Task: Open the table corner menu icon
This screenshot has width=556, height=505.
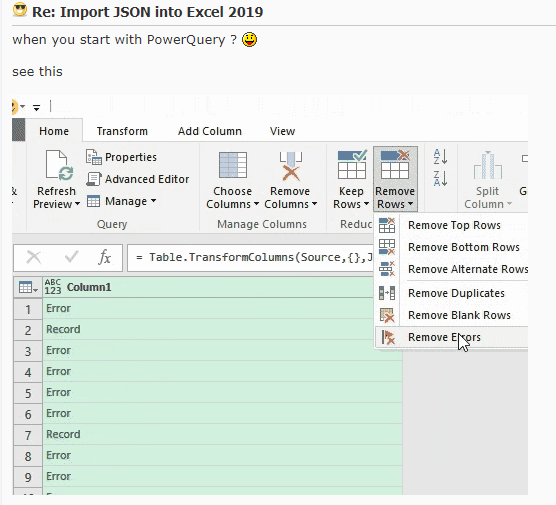Action: [28, 287]
